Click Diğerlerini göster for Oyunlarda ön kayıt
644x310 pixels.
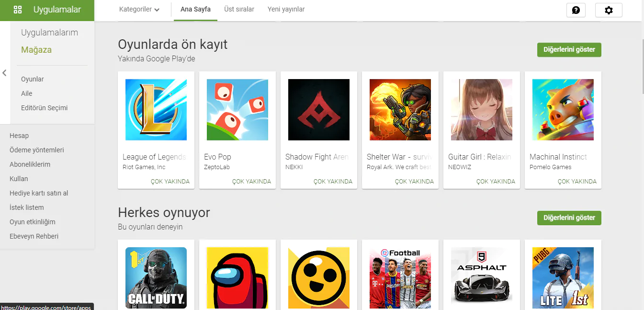pyautogui.click(x=569, y=50)
